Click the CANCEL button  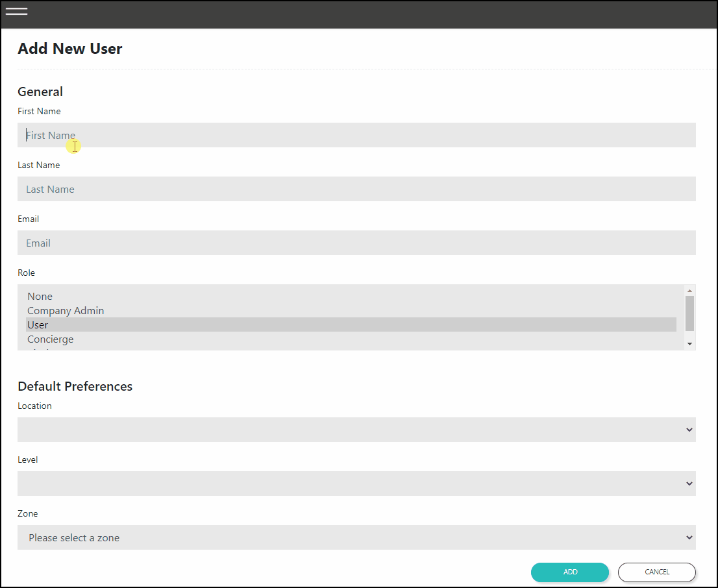[x=656, y=572]
